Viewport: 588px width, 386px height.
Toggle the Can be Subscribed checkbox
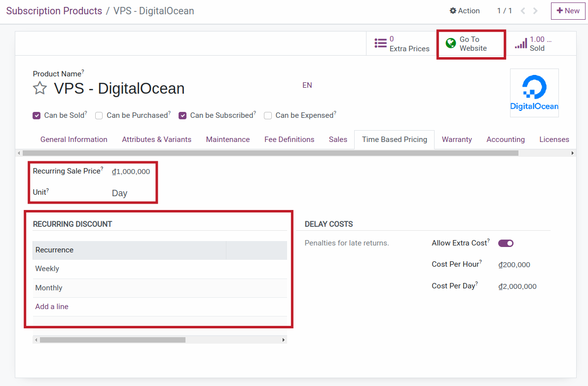(x=183, y=115)
